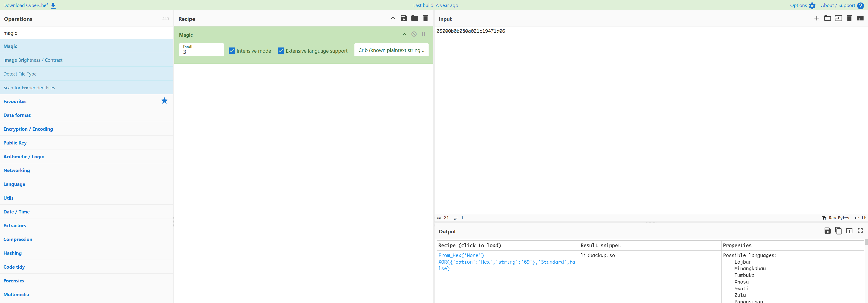Add a new input tab

click(816, 18)
